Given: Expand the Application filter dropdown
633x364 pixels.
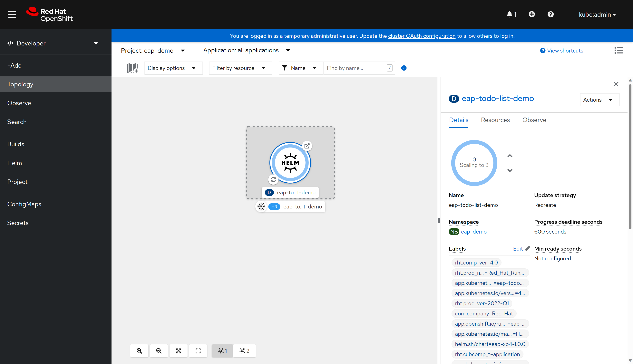Looking at the screenshot, I should tap(246, 50).
